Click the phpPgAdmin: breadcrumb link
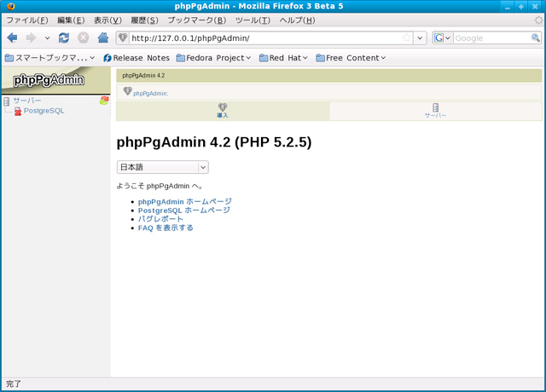This screenshot has height=392, width=546. point(150,94)
